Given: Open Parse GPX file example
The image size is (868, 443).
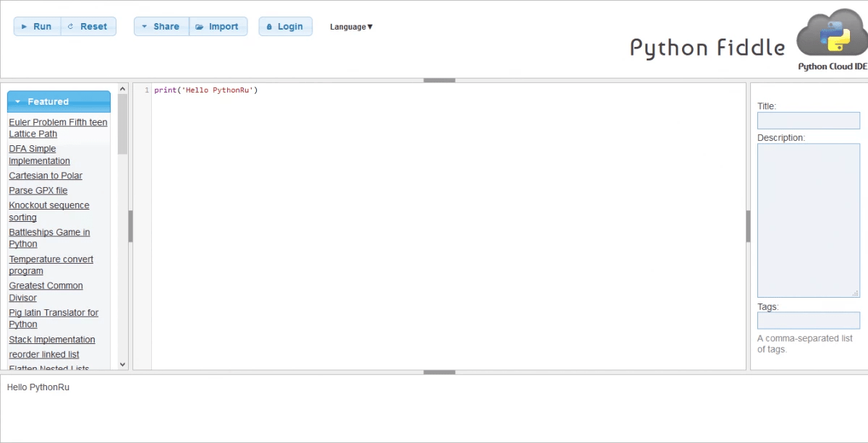Looking at the screenshot, I should click(x=38, y=191).
